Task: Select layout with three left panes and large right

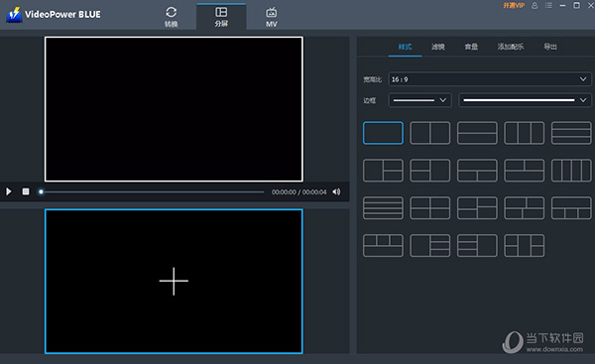Action: click(477, 246)
